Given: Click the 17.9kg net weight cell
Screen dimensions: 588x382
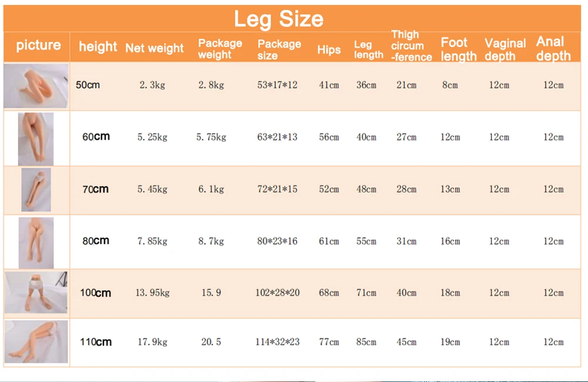Looking at the screenshot, I should pos(153,342).
